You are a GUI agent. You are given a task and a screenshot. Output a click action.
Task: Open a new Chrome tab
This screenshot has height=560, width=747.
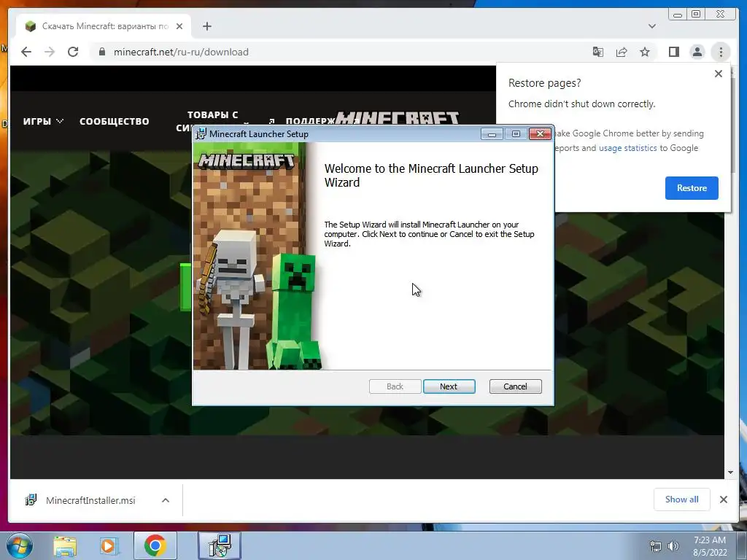206,26
